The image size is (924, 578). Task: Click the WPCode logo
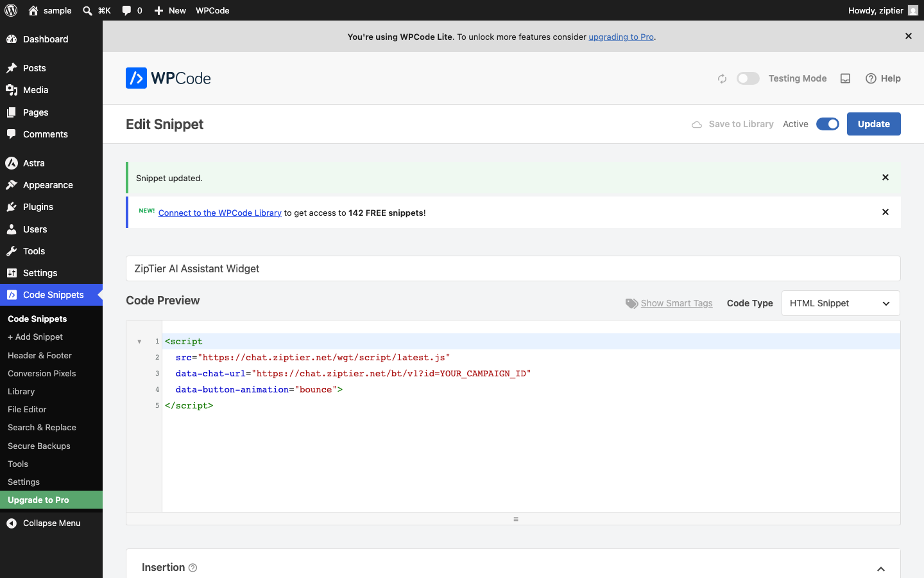coord(168,78)
